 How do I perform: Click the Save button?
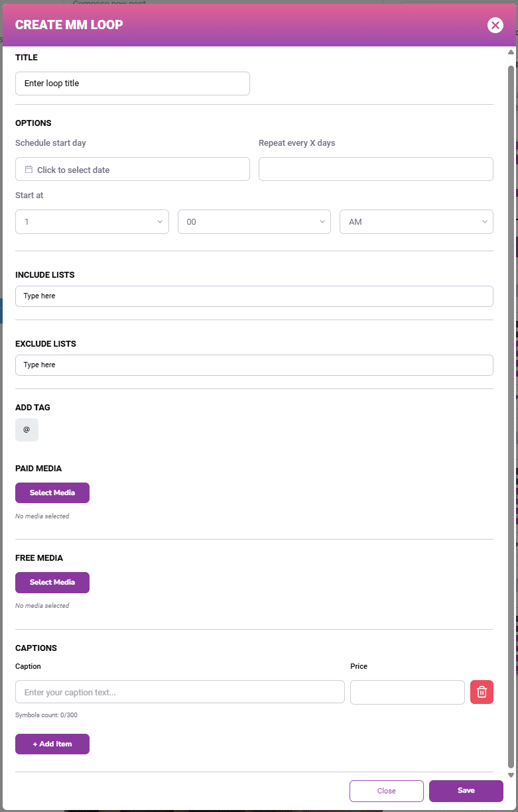(466, 791)
